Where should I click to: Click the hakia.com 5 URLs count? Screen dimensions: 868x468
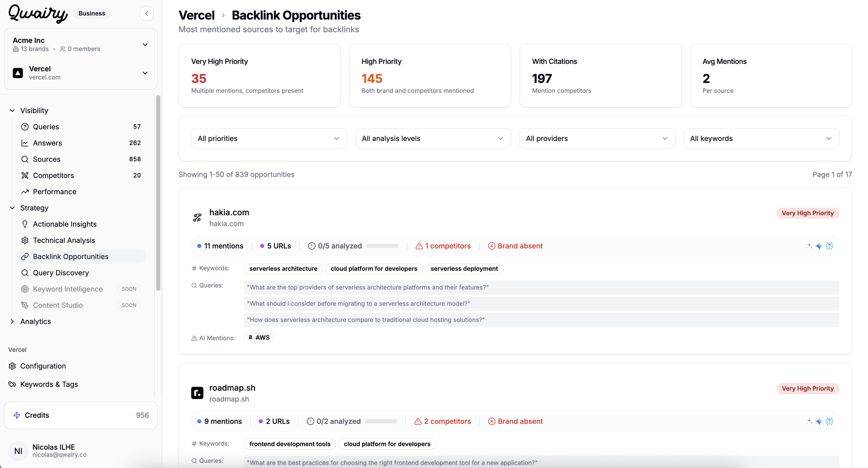pyautogui.click(x=275, y=246)
